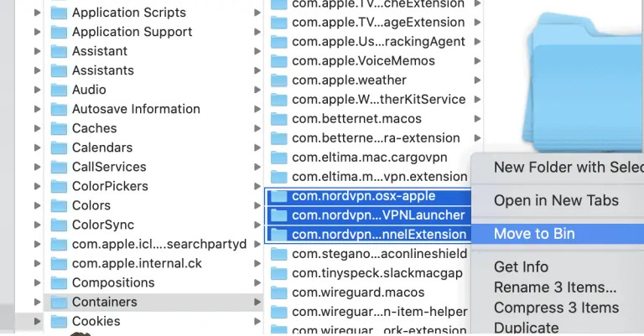The width and height of the screenshot is (644, 336).
Task: Click the com.eltima.mac.cargovpn folder icon
Action: (279, 158)
